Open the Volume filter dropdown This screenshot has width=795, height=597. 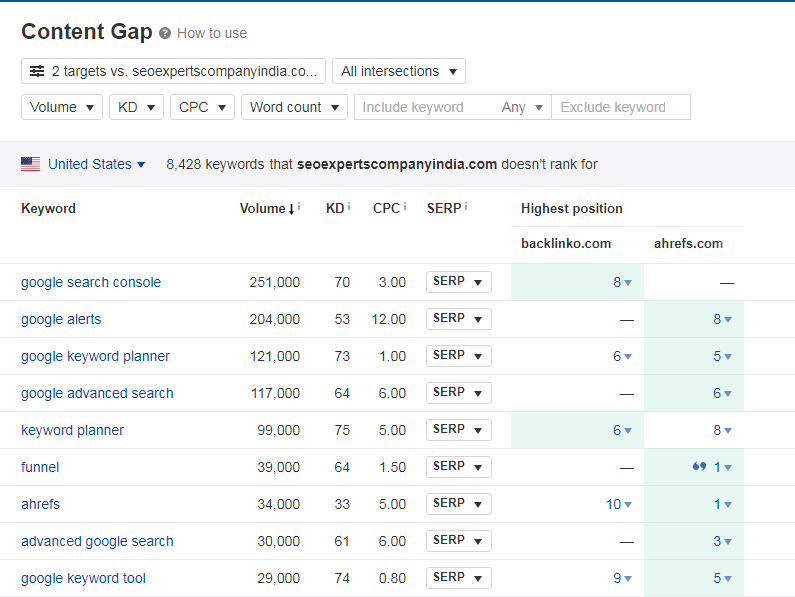pyautogui.click(x=62, y=107)
